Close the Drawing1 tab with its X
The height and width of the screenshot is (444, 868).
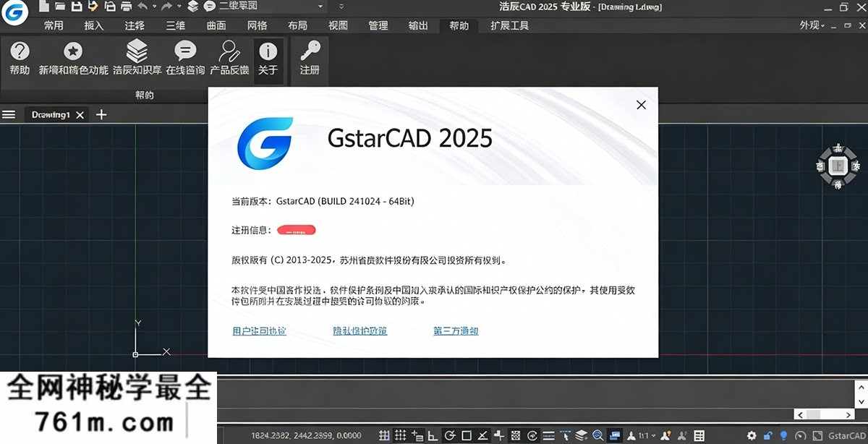click(x=80, y=115)
